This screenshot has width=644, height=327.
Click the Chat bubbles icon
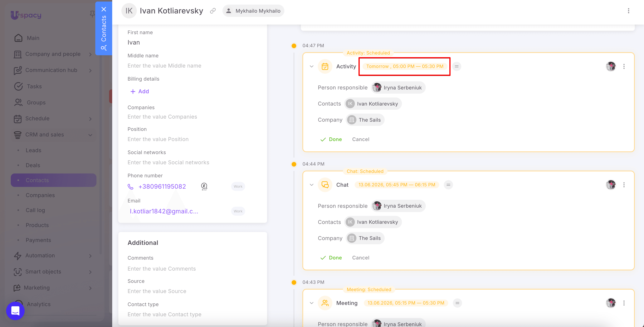(x=325, y=185)
